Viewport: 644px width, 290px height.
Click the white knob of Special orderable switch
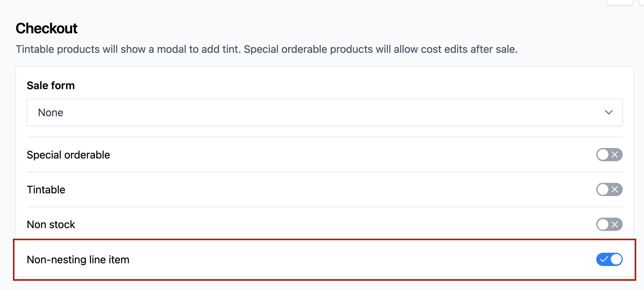(603, 155)
